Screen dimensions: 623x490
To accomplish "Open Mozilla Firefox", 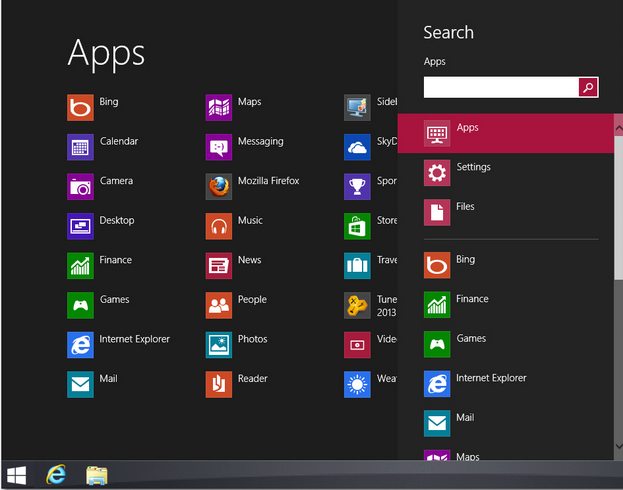I will click(219, 186).
